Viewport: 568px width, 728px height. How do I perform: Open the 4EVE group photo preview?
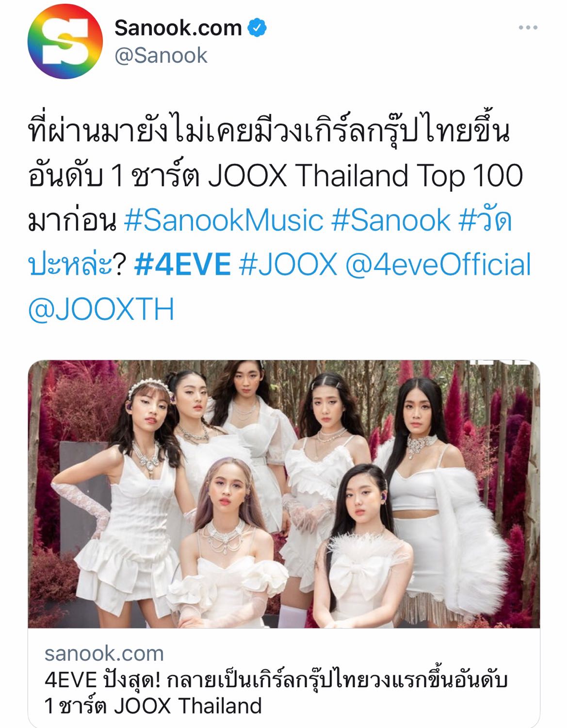click(x=284, y=494)
